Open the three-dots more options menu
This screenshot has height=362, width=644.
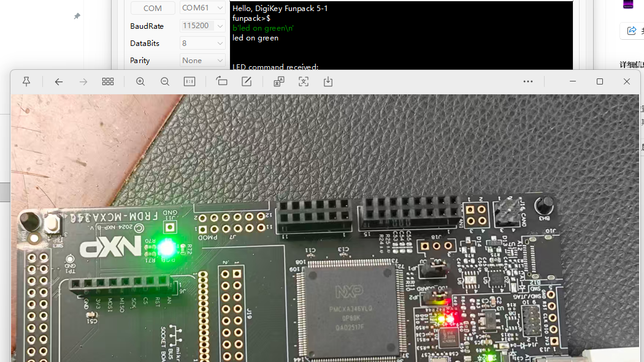(528, 81)
